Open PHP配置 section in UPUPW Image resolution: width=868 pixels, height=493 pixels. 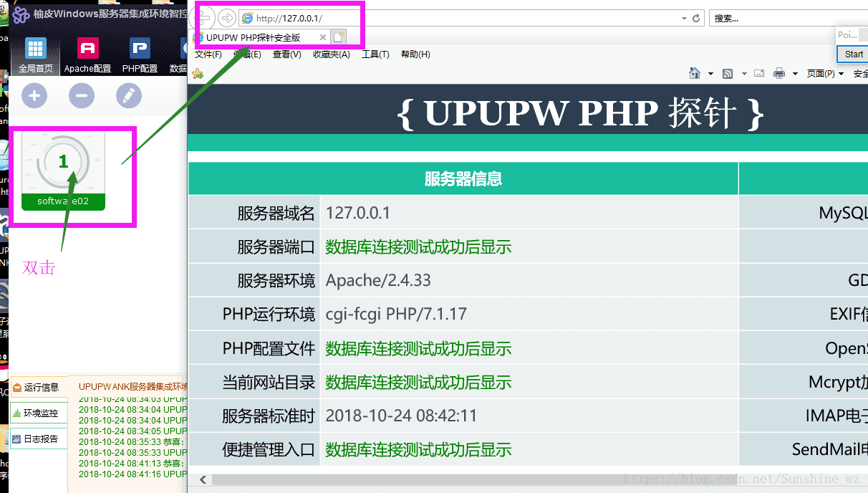point(140,55)
